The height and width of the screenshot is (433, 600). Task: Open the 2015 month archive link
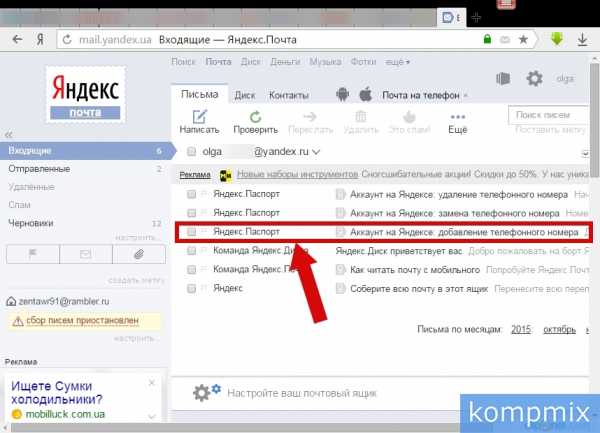[x=521, y=329]
